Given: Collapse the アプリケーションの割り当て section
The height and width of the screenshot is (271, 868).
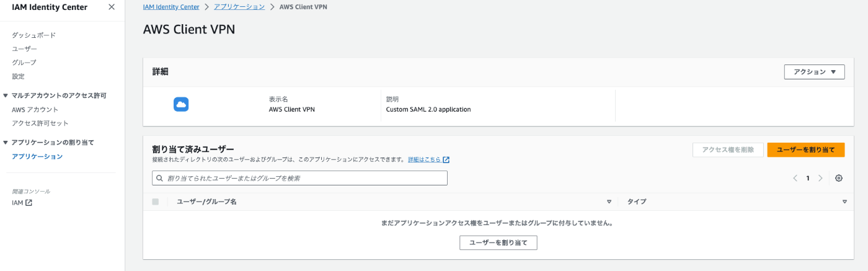Looking at the screenshot, I should [6, 143].
